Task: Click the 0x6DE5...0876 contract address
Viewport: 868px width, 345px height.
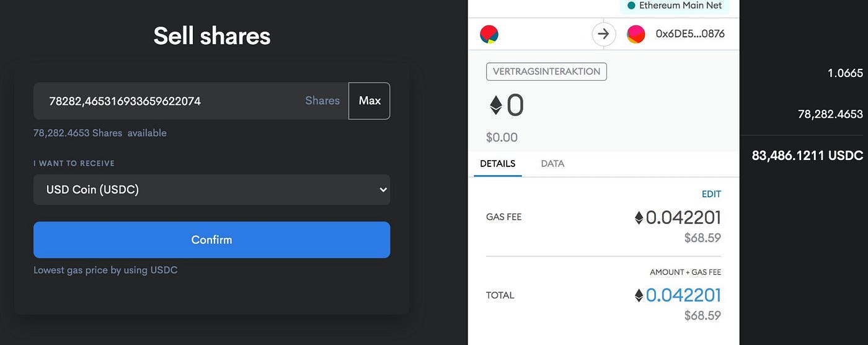Action: 690,34
